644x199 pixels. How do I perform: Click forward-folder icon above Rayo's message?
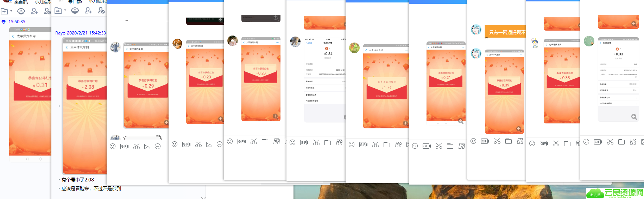point(58,11)
